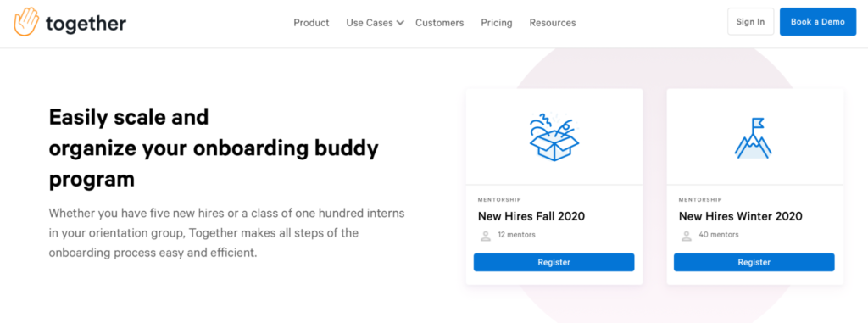Expand the Use Cases chevron arrow

tap(400, 23)
